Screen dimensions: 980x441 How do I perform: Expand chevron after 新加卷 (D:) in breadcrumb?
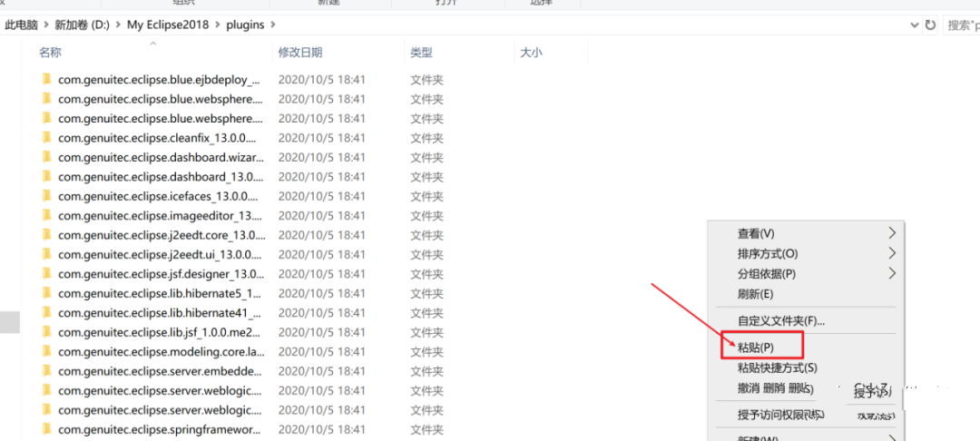[x=119, y=25]
